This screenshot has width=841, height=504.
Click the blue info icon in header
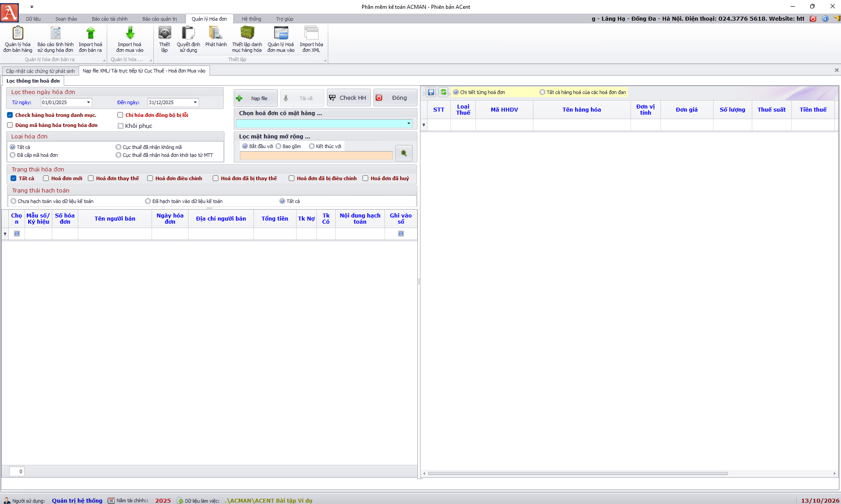[825, 18]
